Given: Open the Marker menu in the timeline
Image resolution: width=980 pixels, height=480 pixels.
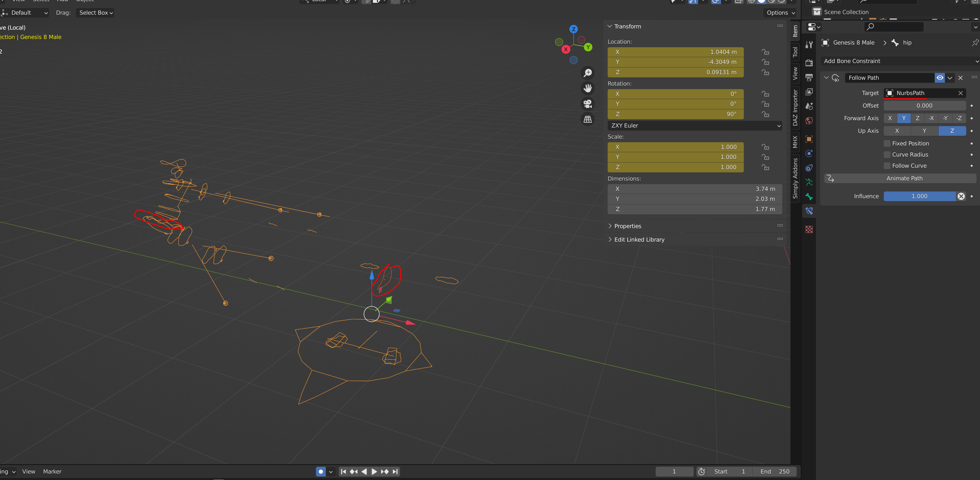Looking at the screenshot, I should coord(52,471).
